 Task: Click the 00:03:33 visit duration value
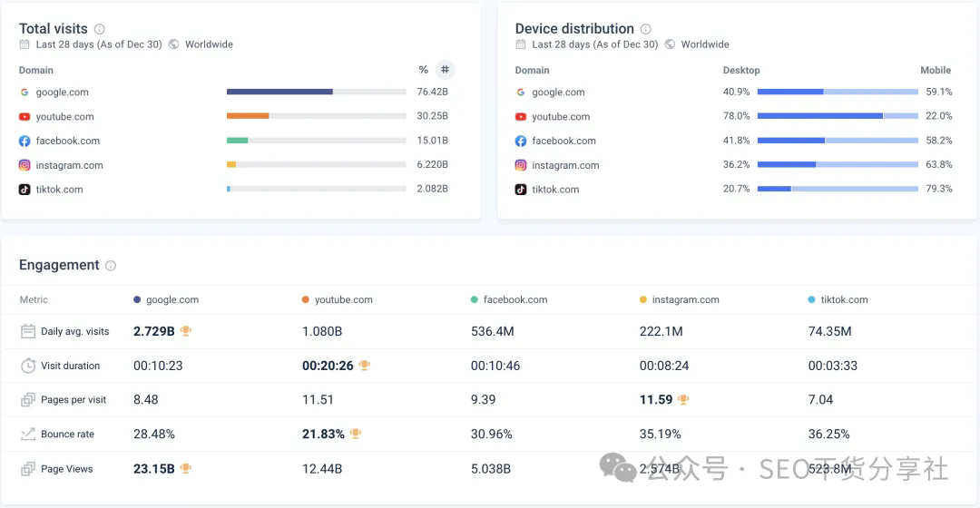tap(833, 366)
